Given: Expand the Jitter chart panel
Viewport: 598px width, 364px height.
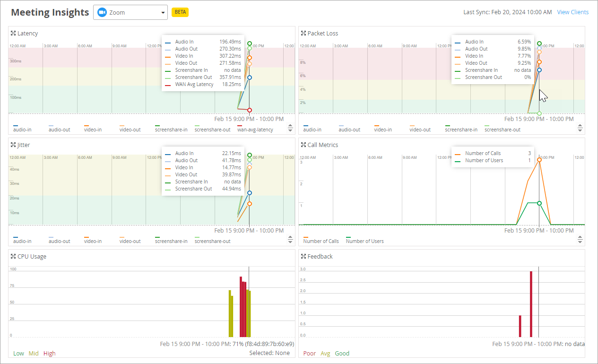Looking at the screenshot, I should click(13, 145).
